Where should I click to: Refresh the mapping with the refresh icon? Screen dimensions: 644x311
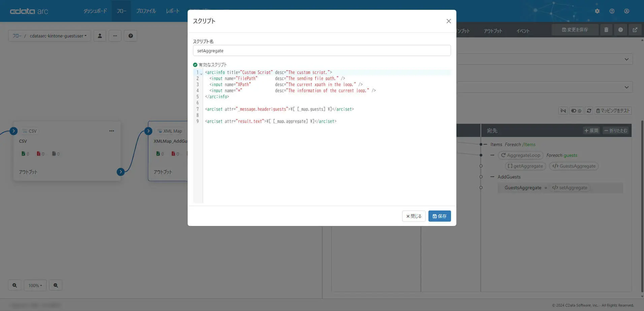point(589,111)
